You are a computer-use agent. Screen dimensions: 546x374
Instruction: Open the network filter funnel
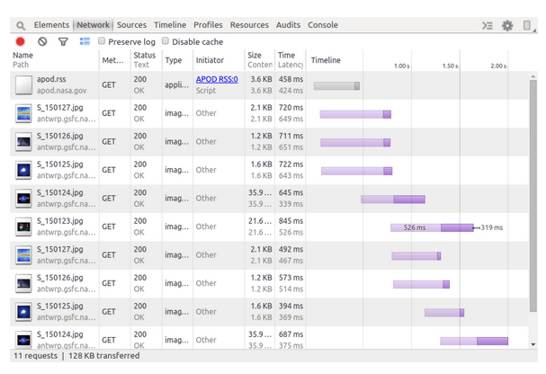coord(63,42)
